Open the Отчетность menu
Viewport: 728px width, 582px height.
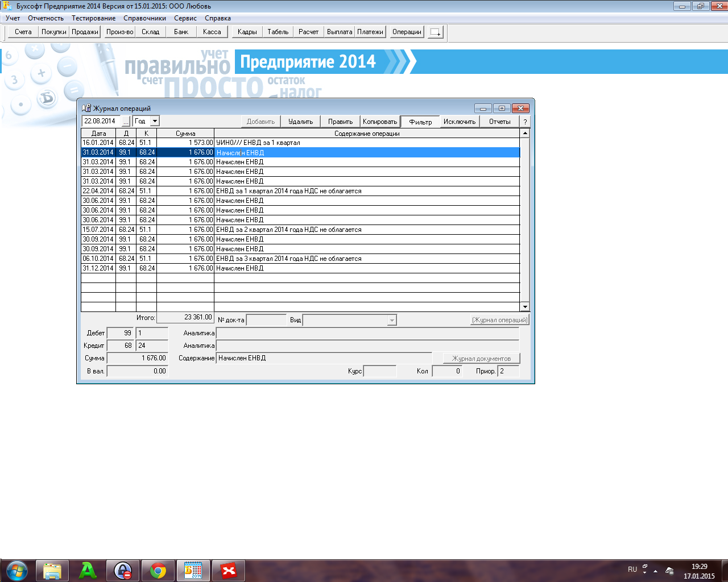pyautogui.click(x=45, y=18)
